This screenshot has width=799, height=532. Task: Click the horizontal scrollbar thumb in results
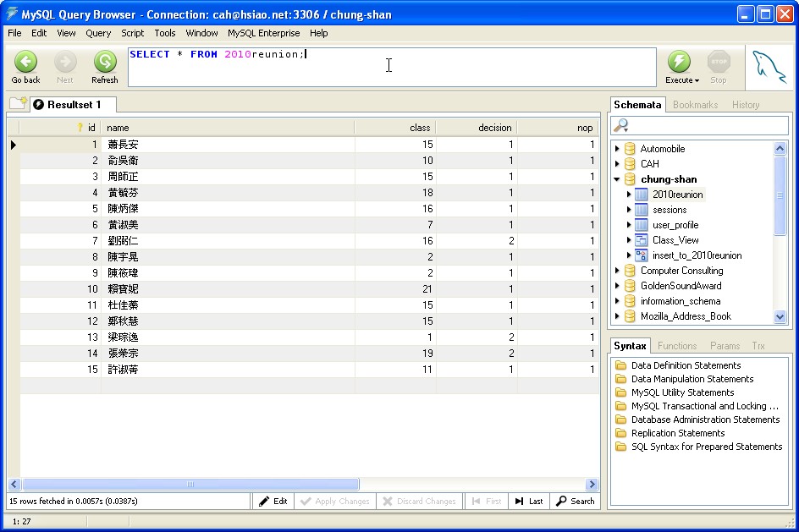pos(190,484)
